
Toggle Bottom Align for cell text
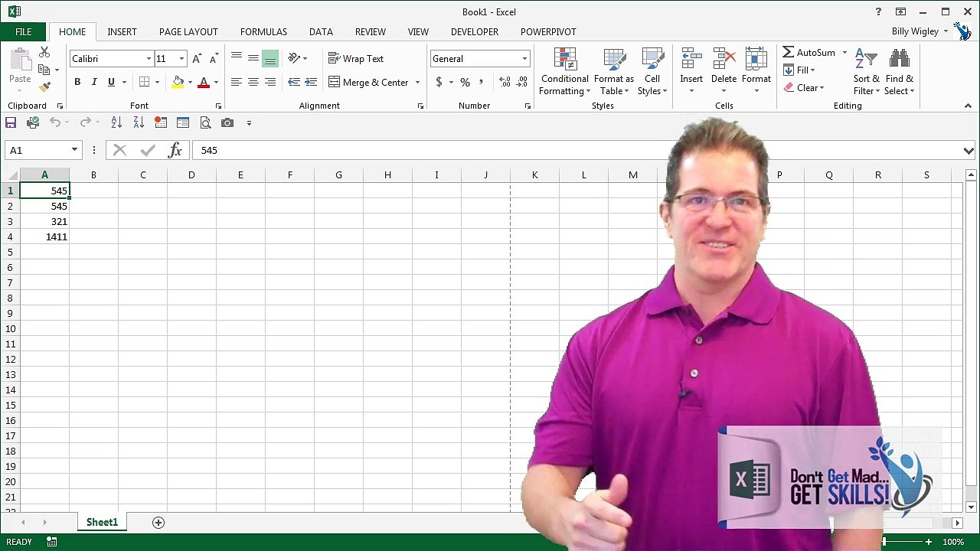click(x=270, y=59)
